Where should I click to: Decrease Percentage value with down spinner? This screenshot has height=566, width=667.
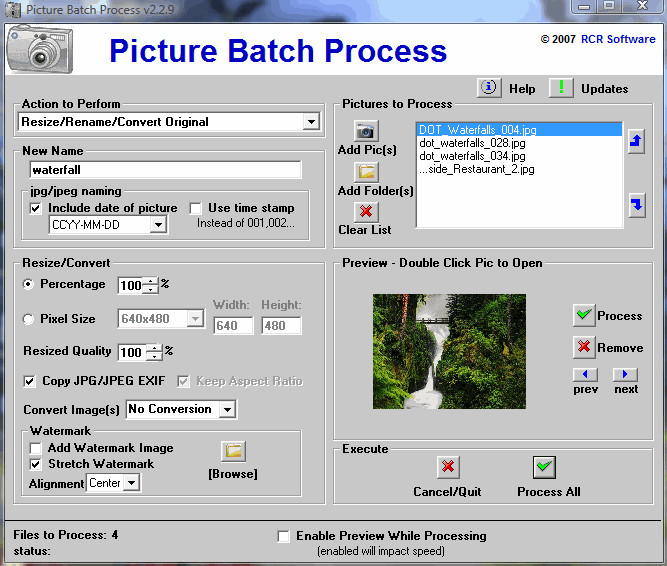[x=151, y=289]
